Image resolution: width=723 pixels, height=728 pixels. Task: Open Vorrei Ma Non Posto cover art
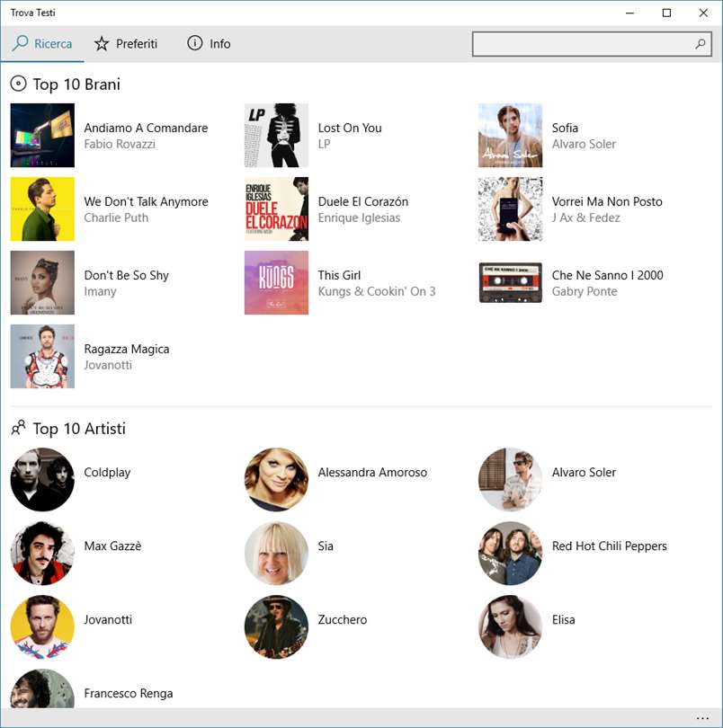(510, 209)
